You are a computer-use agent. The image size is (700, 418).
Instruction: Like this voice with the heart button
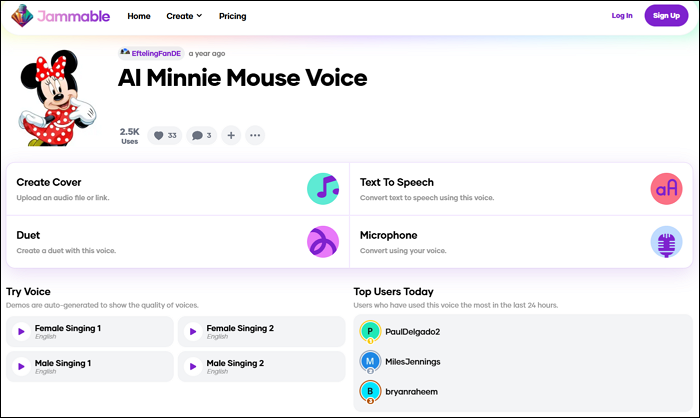165,135
